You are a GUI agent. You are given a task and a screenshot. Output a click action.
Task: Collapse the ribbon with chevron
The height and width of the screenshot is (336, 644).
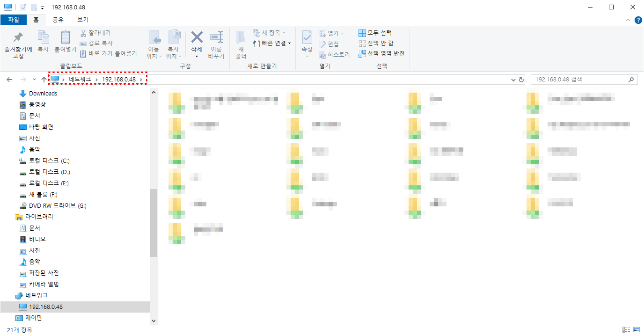[628, 20]
